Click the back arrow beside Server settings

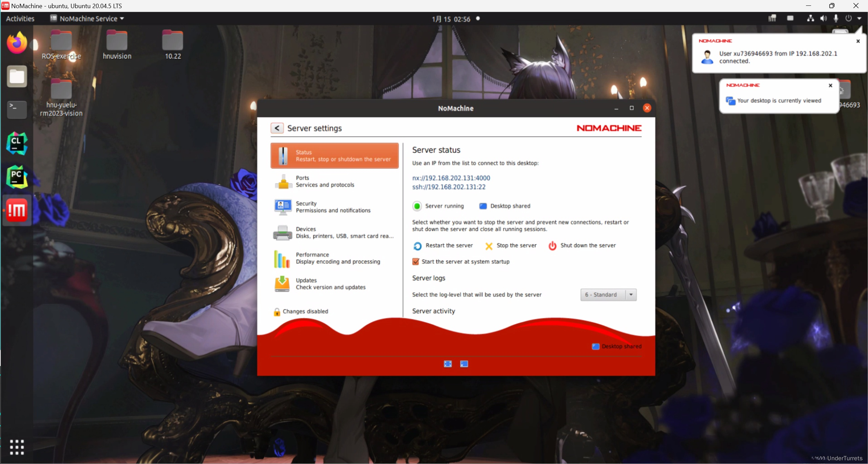277,128
